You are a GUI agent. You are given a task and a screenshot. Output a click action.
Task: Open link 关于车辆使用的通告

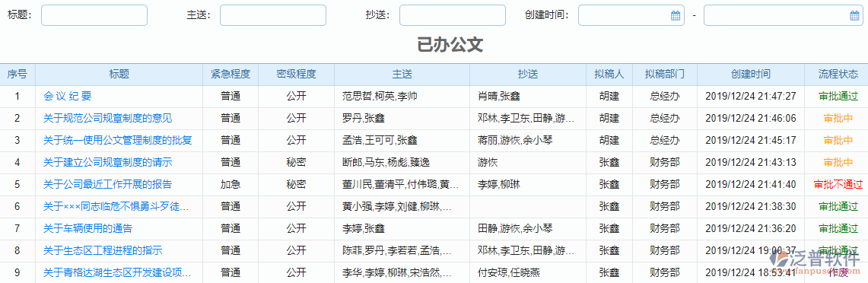tap(88, 229)
